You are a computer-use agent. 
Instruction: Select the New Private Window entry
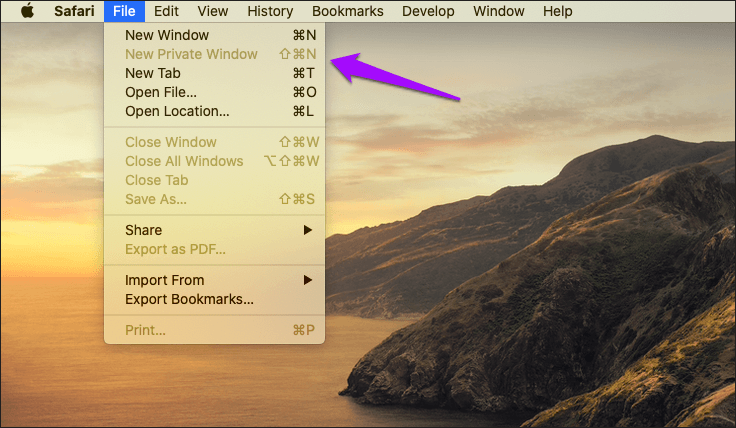[214, 54]
